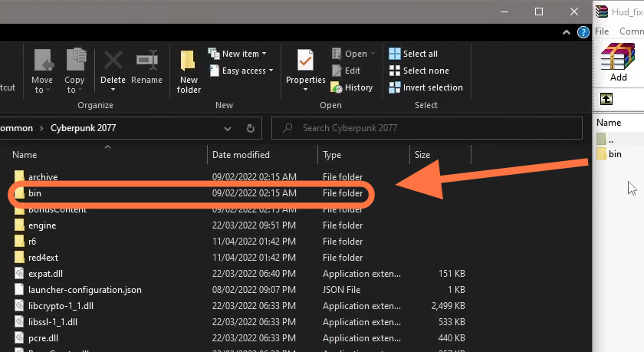The image size is (644, 352).
Task: Click the Cyberpunk 2077 breadcrumb
Action: [83, 128]
